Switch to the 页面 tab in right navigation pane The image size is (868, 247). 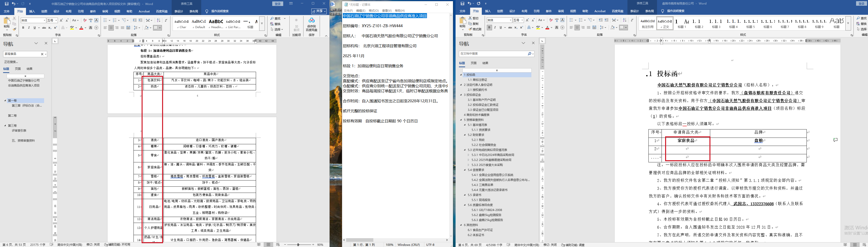pos(474,63)
